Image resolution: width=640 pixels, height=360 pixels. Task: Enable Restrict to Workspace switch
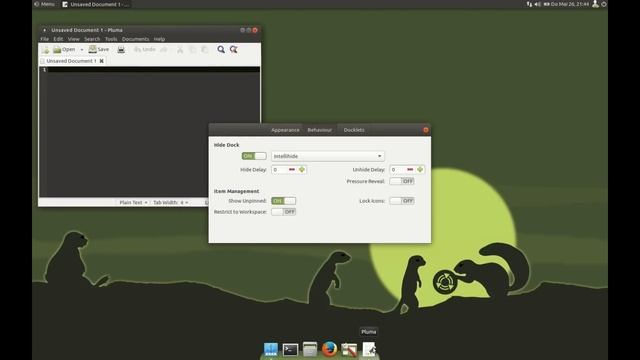click(283, 212)
